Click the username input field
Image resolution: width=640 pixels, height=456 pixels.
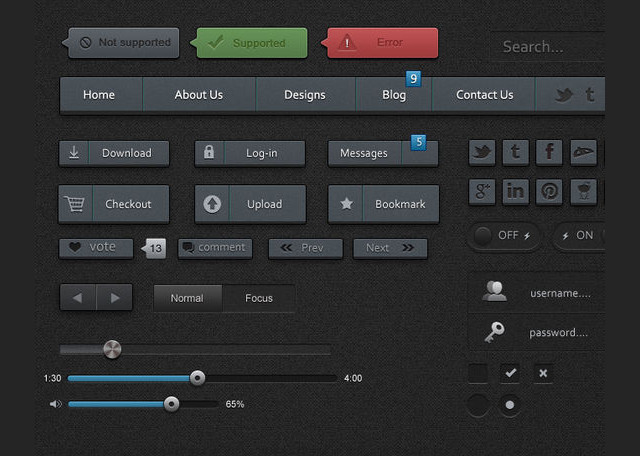coord(536,293)
